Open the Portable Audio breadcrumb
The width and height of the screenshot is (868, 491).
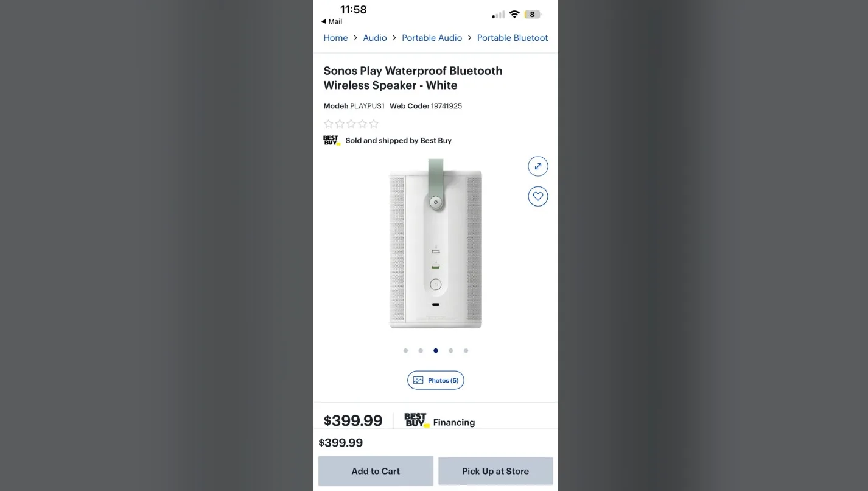pos(432,38)
